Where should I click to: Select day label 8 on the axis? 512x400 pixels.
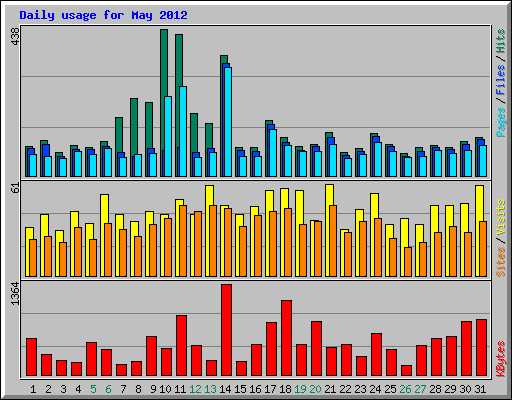[x=138, y=389]
